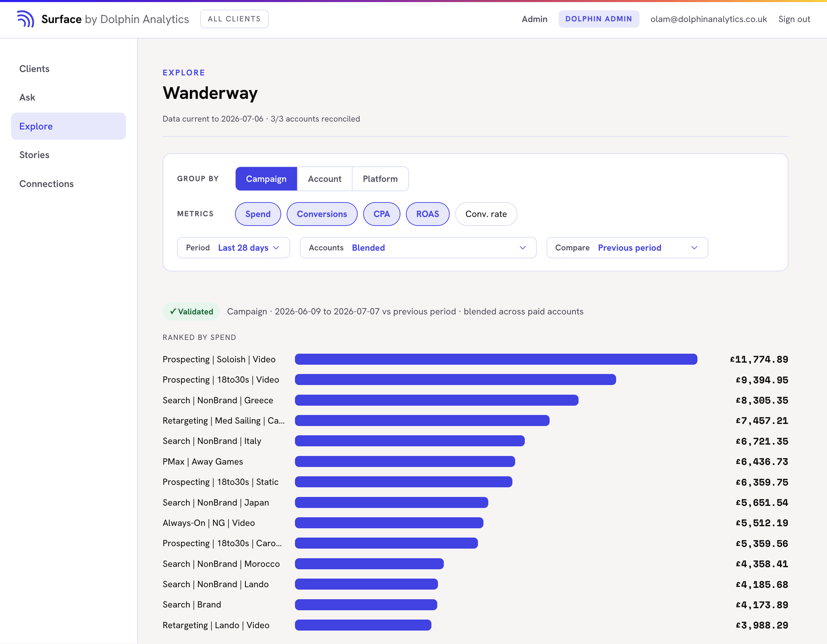
Task: Click the £4,358.41 spend value
Action: 762,564
